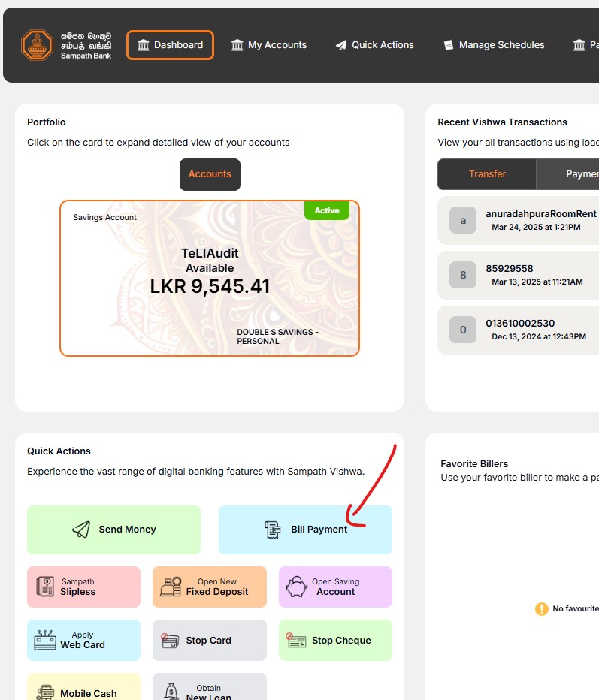599x700 pixels.
Task: Click the Mobile Cash button
Action: click(x=83, y=689)
